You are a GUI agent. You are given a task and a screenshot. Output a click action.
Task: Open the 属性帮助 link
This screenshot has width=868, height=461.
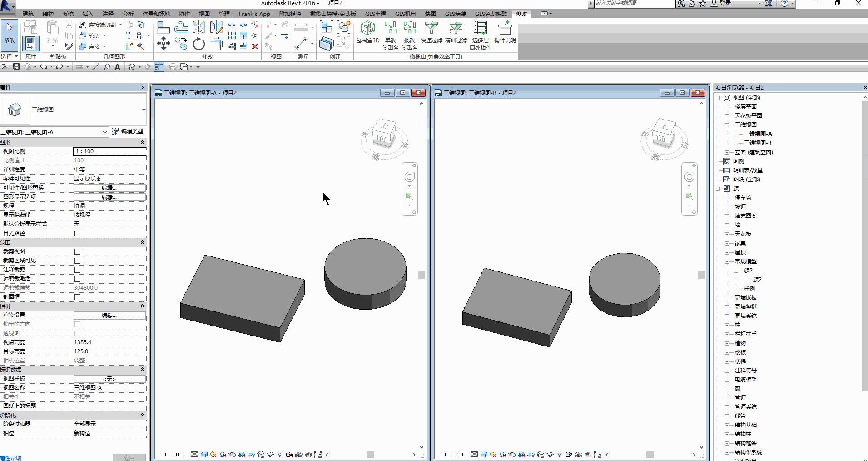point(11,458)
